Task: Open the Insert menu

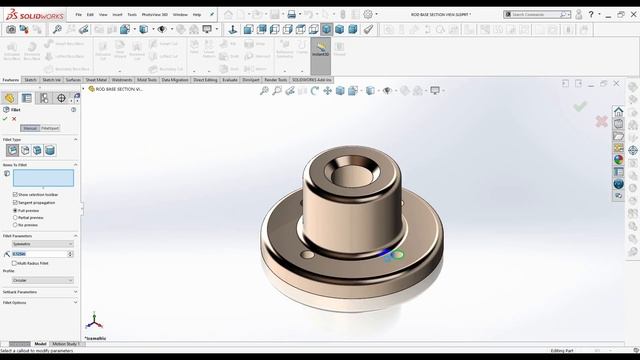Action: 117,15
